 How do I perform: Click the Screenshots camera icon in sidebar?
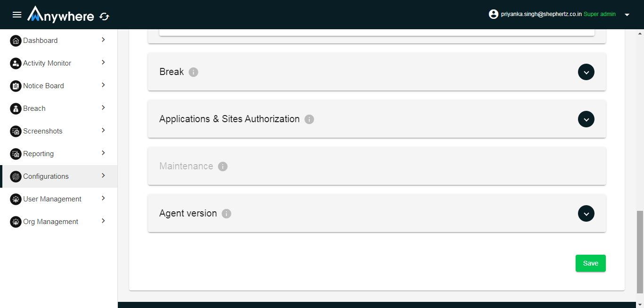coord(16,131)
